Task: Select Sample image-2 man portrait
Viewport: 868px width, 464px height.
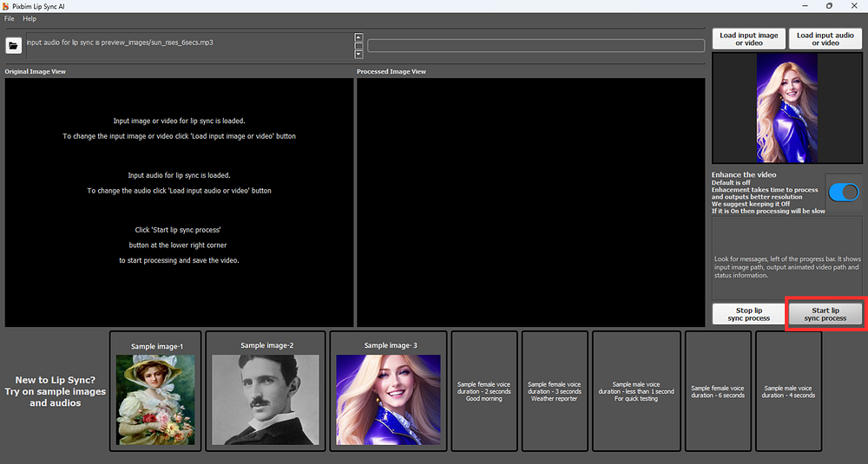Action: (x=266, y=391)
